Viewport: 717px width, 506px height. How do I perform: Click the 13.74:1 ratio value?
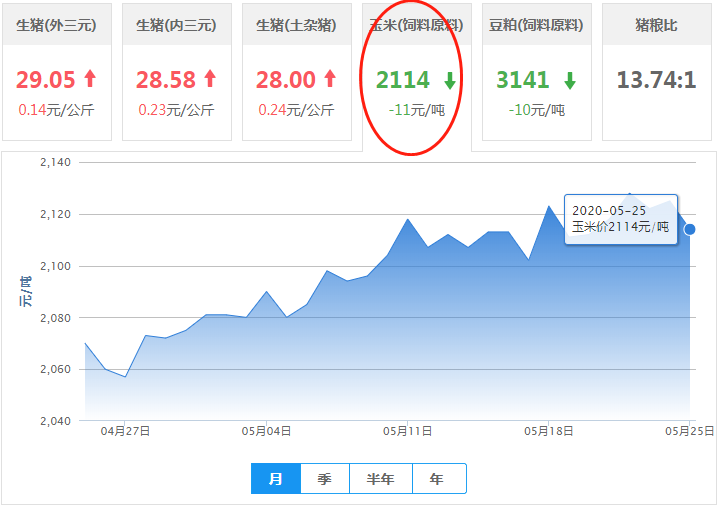(657, 80)
